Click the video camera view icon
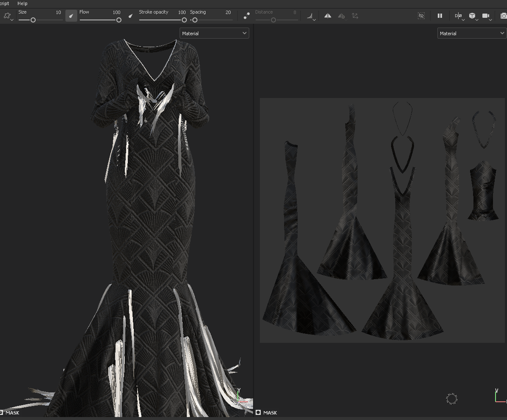Image resolution: width=507 pixels, height=420 pixels. [x=486, y=16]
